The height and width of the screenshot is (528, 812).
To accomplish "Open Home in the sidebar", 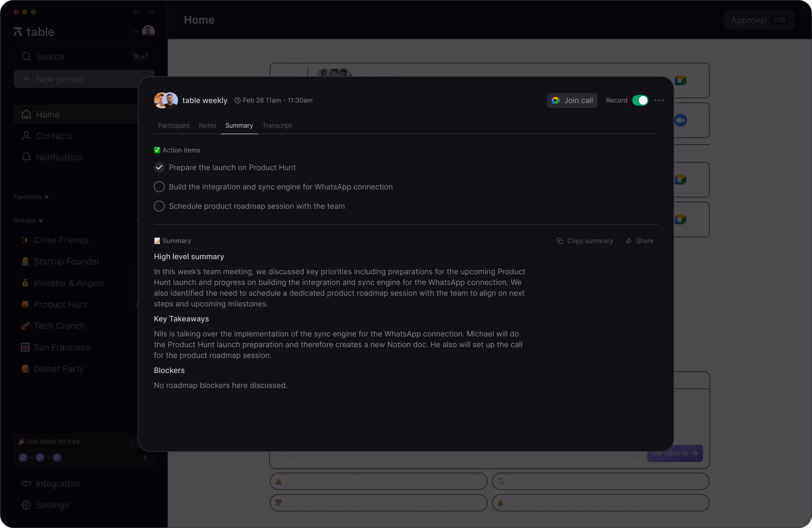I will coord(76,114).
